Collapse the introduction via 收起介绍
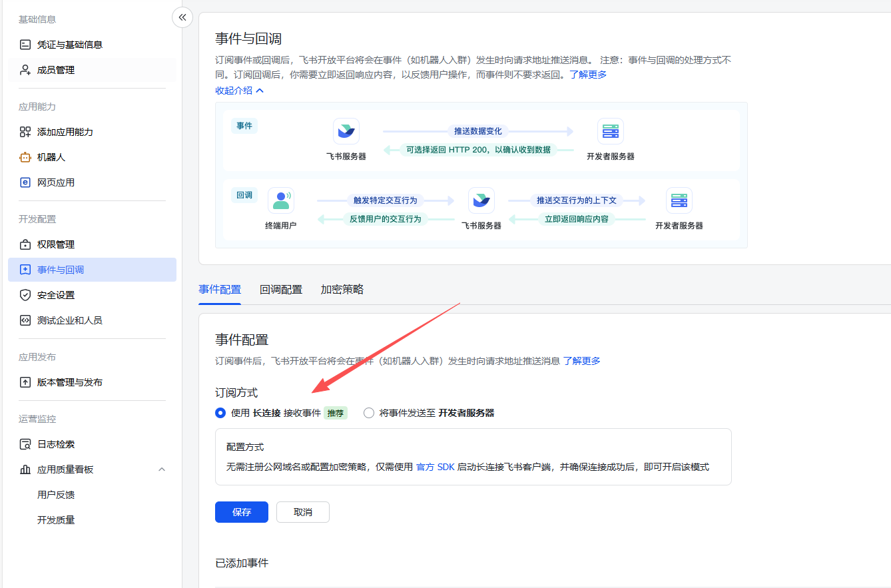891x588 pixels. point(240,91)
